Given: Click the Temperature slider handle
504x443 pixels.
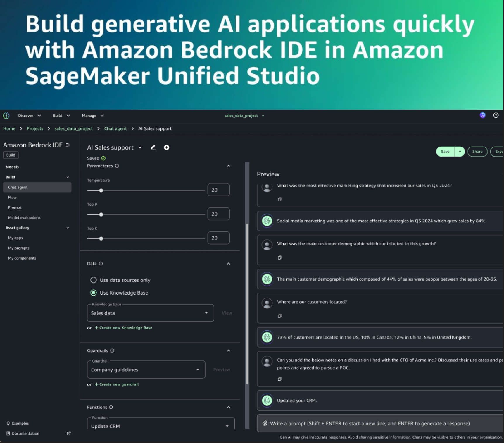Looking at the screenshot, I should [101, 190].
